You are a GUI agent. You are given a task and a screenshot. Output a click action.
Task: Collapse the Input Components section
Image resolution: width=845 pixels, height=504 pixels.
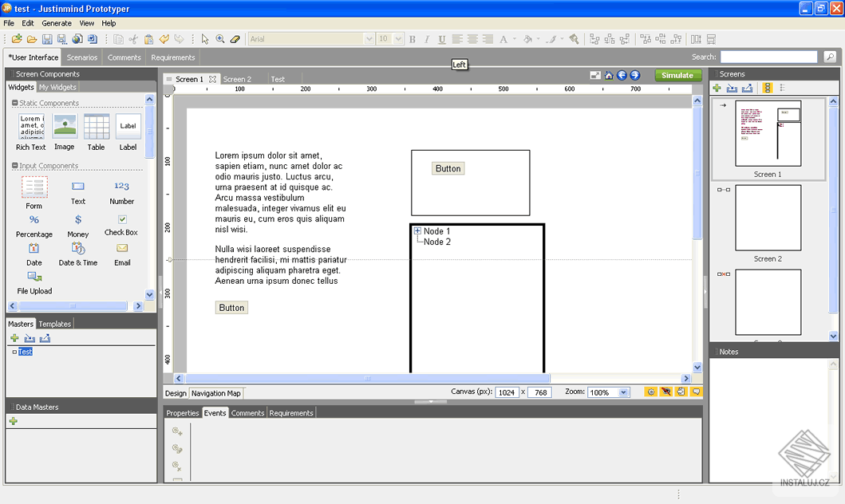point(15,166)
